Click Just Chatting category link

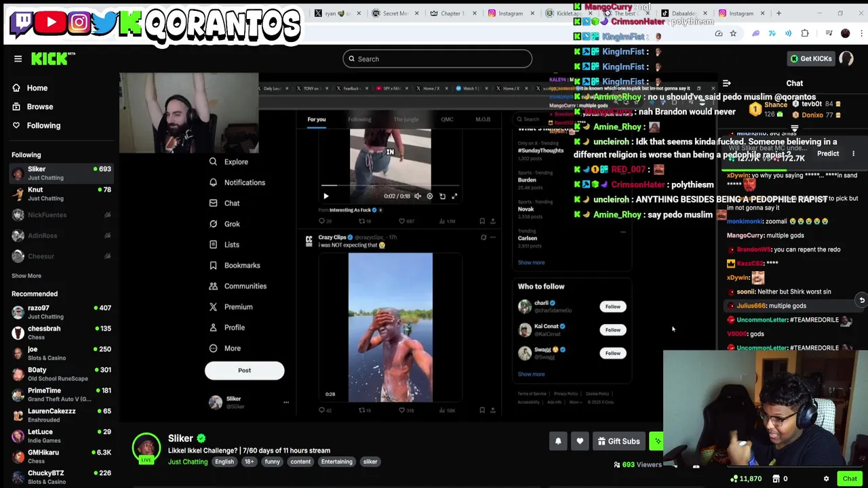tap(188, 462)
